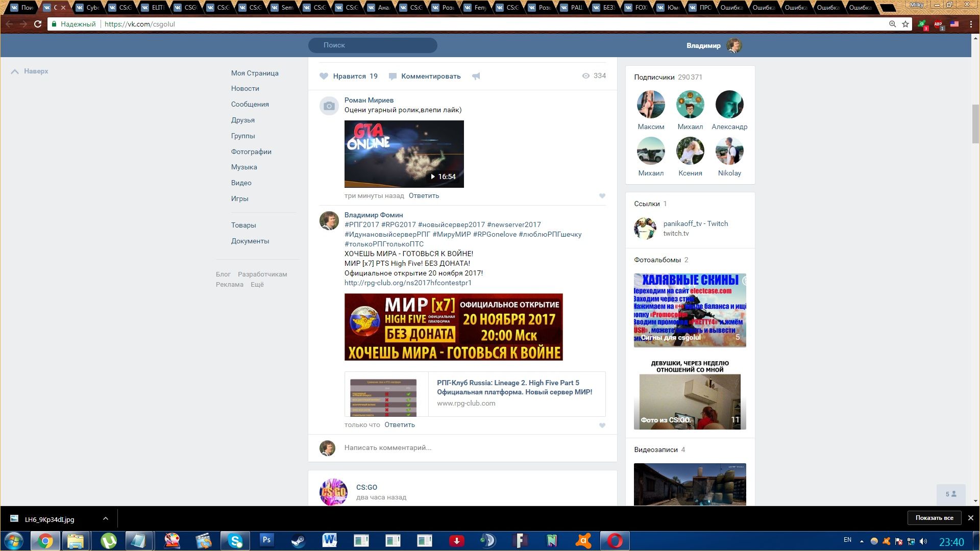
Task: Open Avast from the taskbar
Action: pyautogui.click(x=583, y=541)
